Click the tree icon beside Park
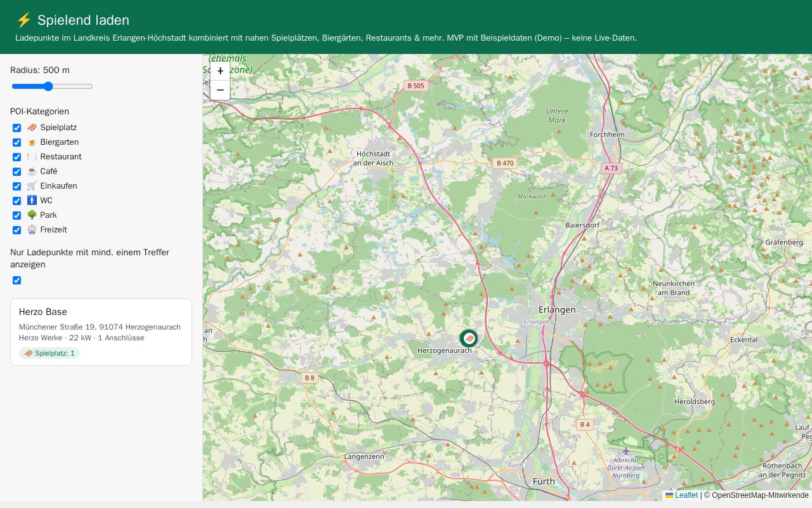The image size is (812, 508). 32,215
